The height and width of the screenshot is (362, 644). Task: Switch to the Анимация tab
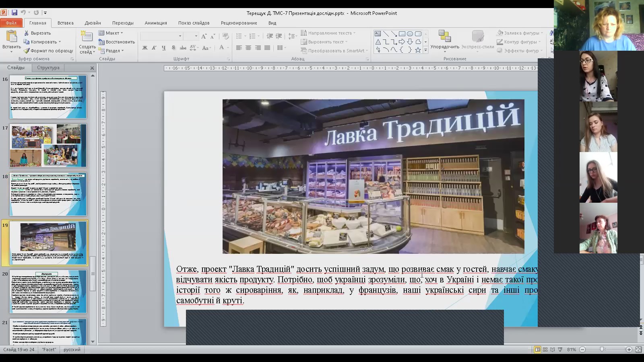pyautogui.click(x=156, y=23)
